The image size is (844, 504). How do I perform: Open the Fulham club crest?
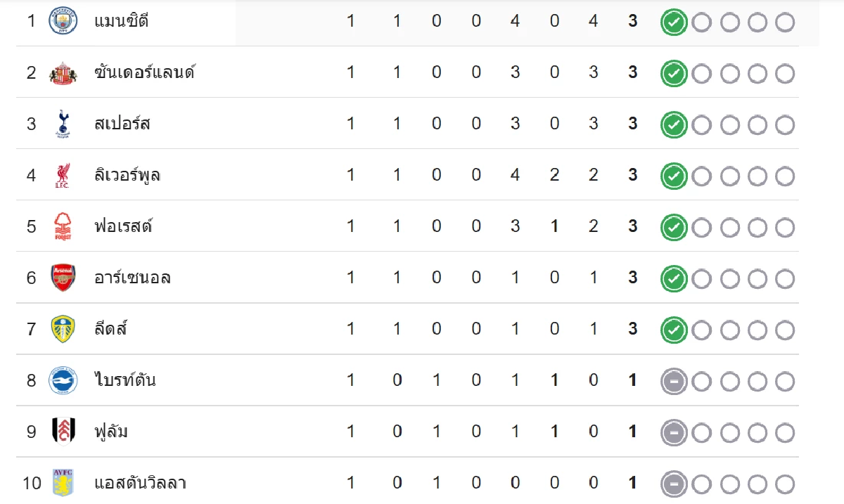pyautogui.click(x=63, y=432)
